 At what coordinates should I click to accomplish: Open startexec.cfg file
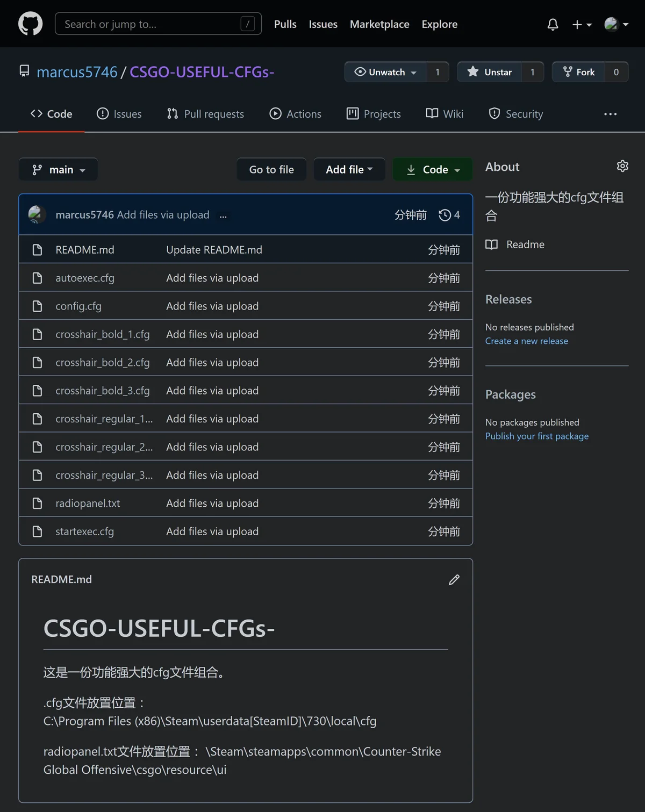[85, 531]
